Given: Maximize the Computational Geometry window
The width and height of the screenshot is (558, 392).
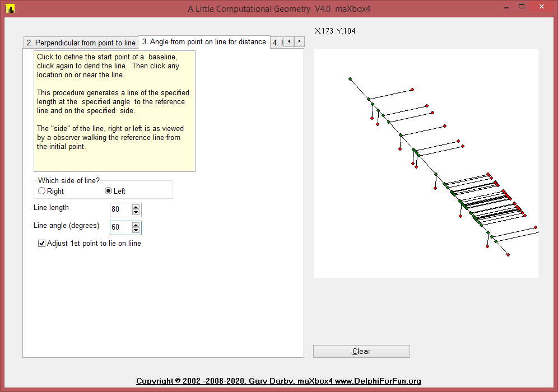Looking at the screenshot, I should (x=522, y=7).
